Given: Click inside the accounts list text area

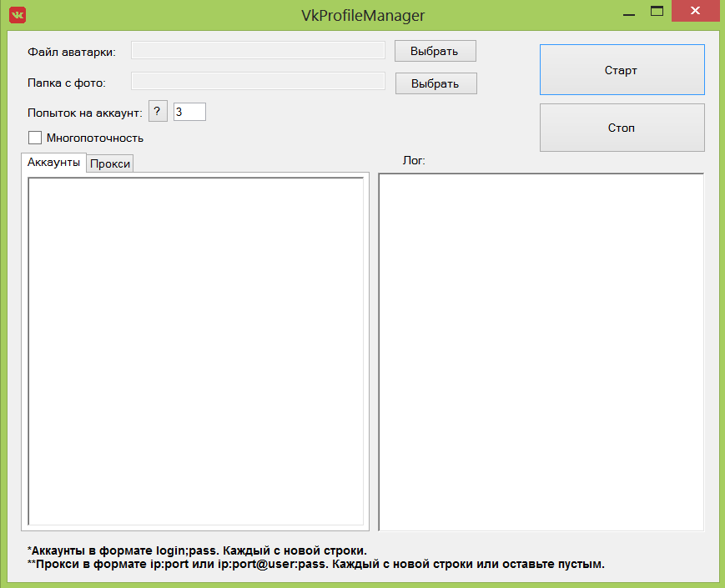Looking at the screenshot, I should coord(195,351).
